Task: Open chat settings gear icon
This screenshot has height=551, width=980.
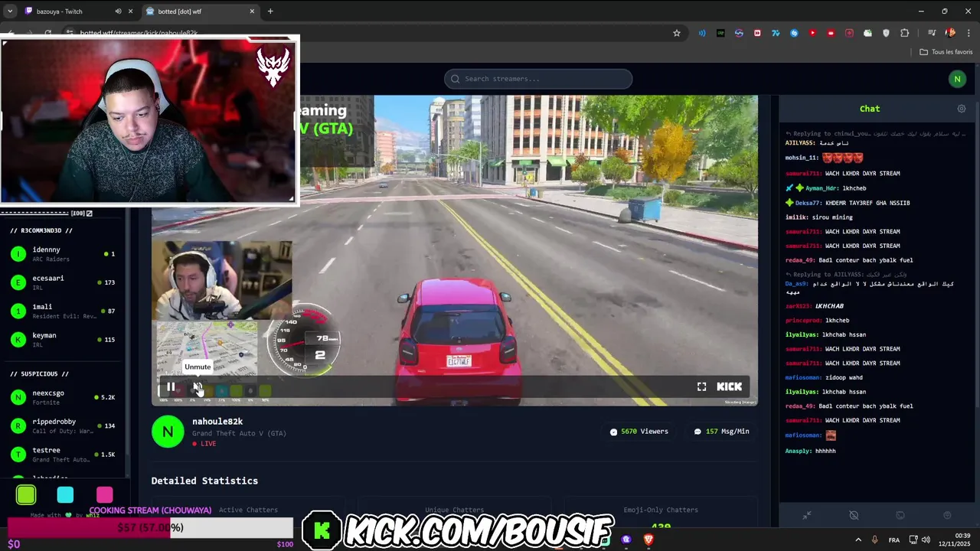Action: click(x=962, y=109)
